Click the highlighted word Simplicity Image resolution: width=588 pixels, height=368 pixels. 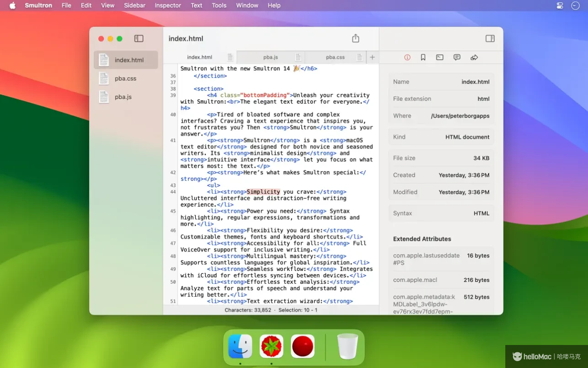pyautogui.click(x=263, y=192)
